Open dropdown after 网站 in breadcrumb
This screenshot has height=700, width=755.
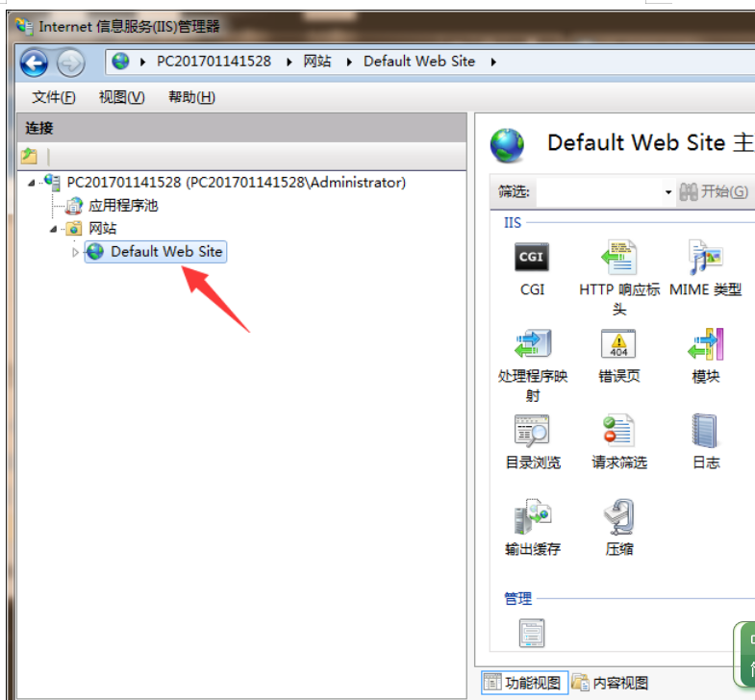[x=349, y=62]
